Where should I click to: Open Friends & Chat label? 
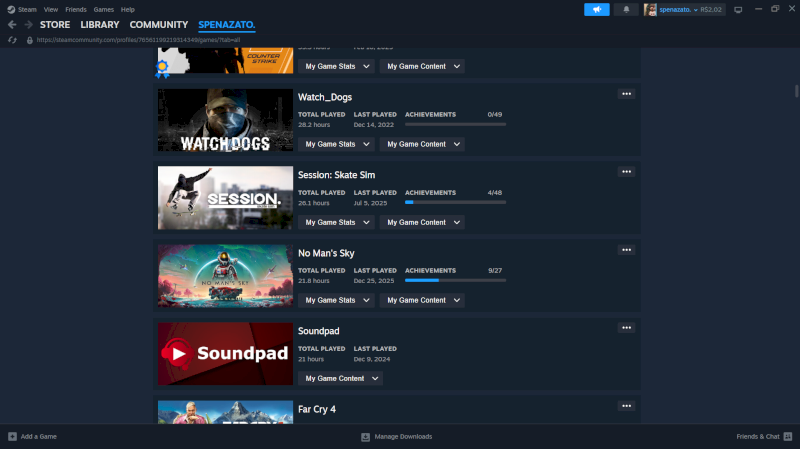[758, 437]
